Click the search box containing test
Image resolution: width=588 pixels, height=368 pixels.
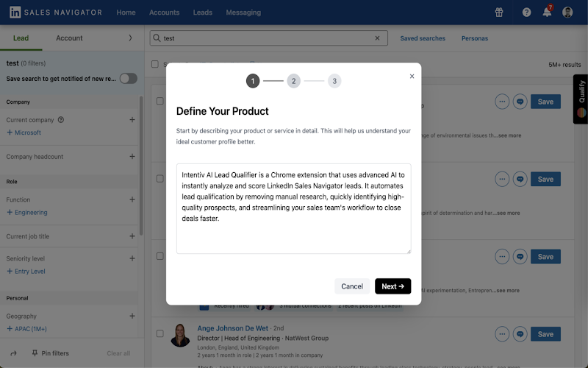tap(268, 38)
